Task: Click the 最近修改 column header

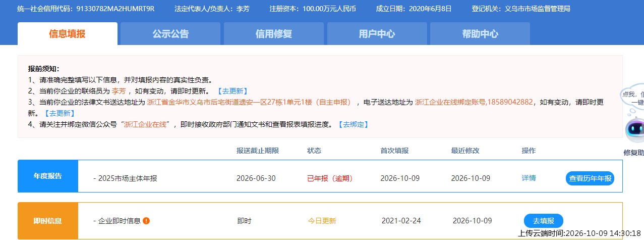Action: point(465,151)
